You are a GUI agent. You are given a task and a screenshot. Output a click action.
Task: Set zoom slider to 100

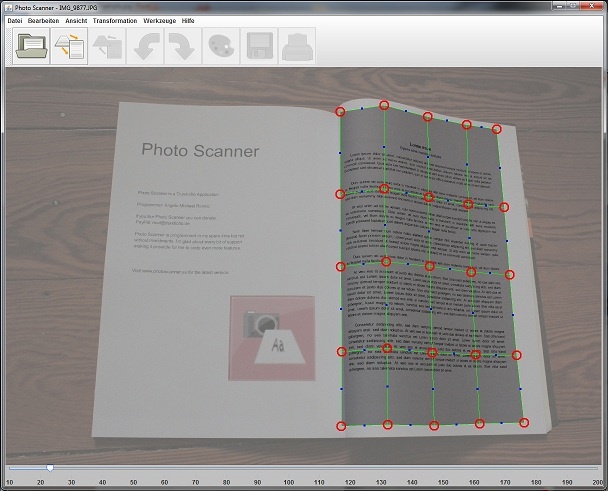pos(288,468)
